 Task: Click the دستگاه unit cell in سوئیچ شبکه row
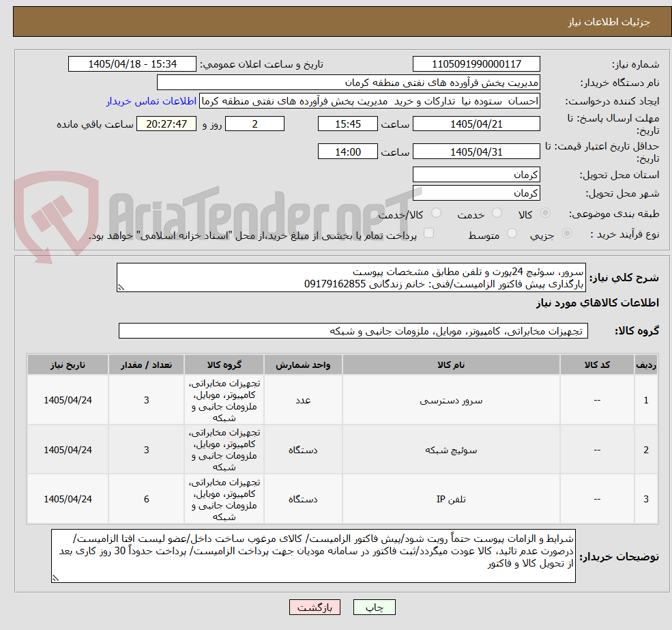303,449
